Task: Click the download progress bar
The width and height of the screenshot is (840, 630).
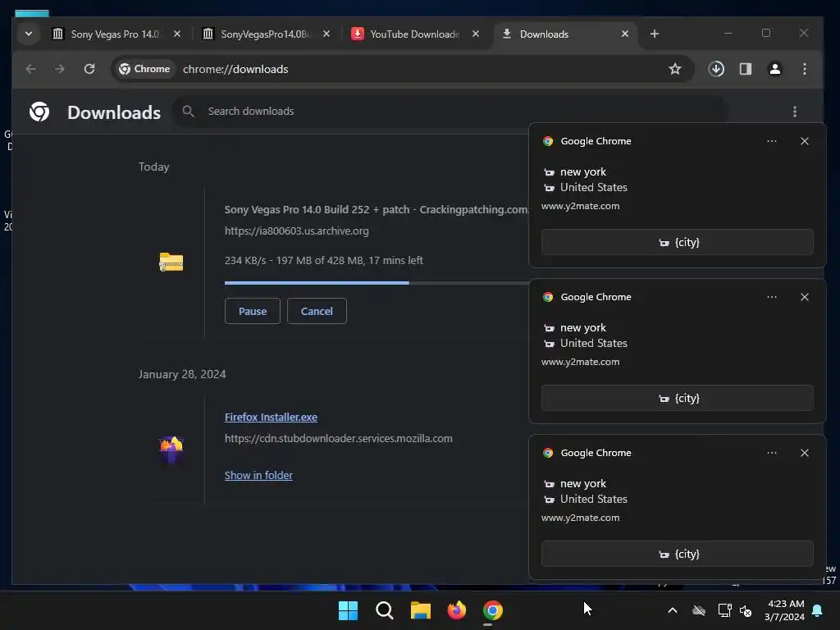Action: point(377,283)
